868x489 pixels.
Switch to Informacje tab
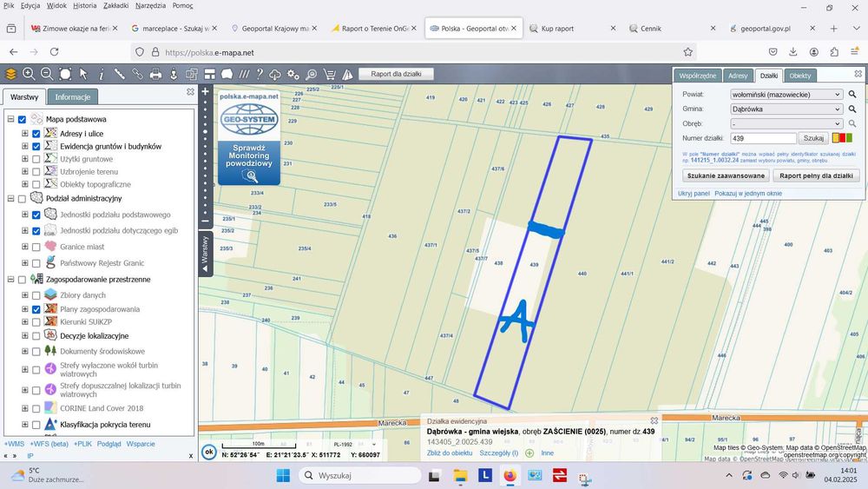pyautogui.click(x=73, y=97)
